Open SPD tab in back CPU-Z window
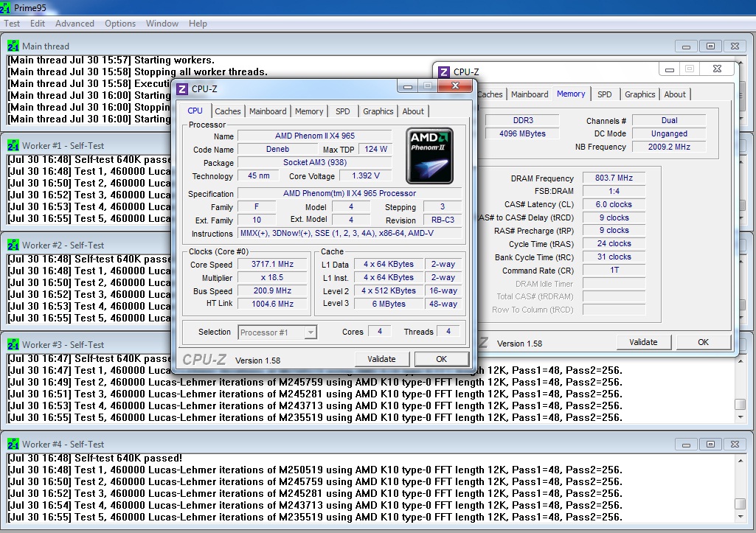Image resolution: width=756 pixels, height=533 pixels. (605, 94)
